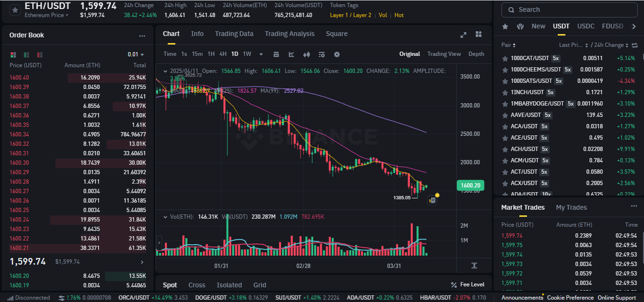644x302 pixels.
Task: Add ETH/USDT to favorites with the star
Action: pyautogui.click(x=15, y=9)
